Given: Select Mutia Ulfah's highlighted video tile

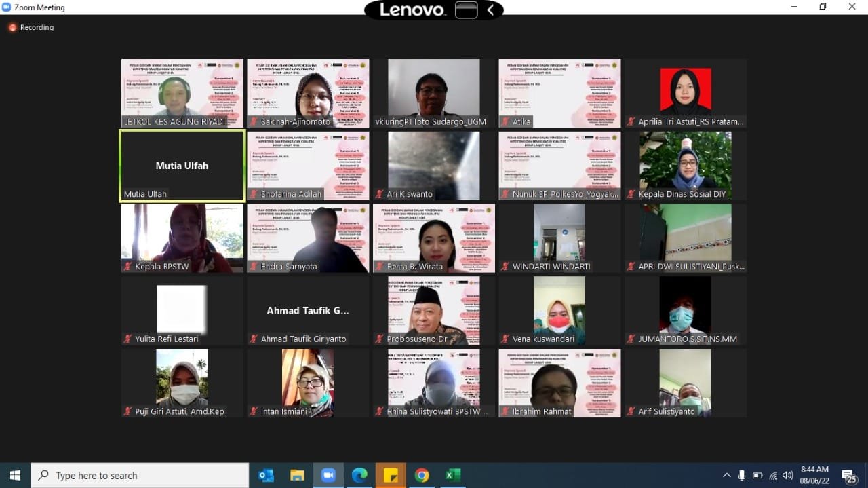Looking at the screenshot, I should [x=182, y=166].
